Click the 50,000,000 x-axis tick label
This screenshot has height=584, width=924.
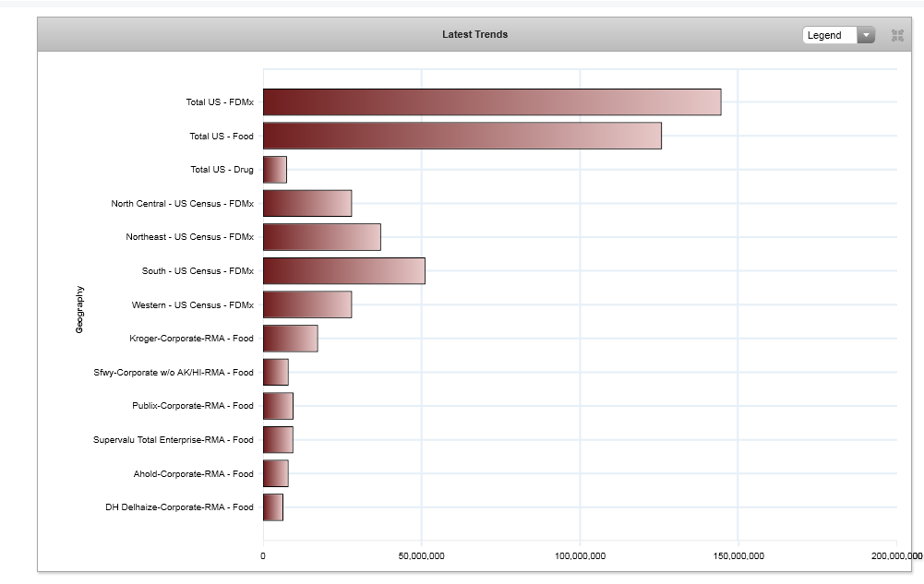pyautogui.click(x=422, y=555)
